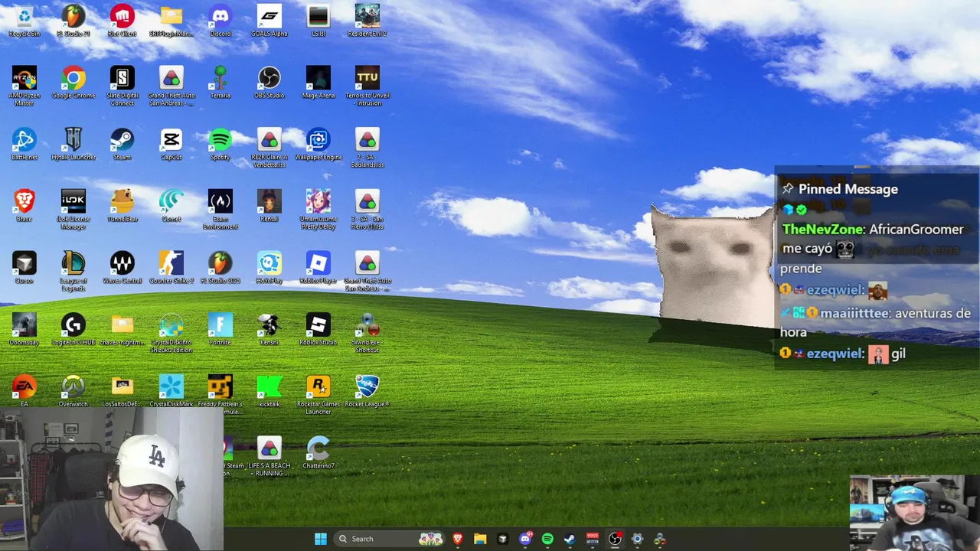Select the HoYoPlay launcher icon

(269, 268)
